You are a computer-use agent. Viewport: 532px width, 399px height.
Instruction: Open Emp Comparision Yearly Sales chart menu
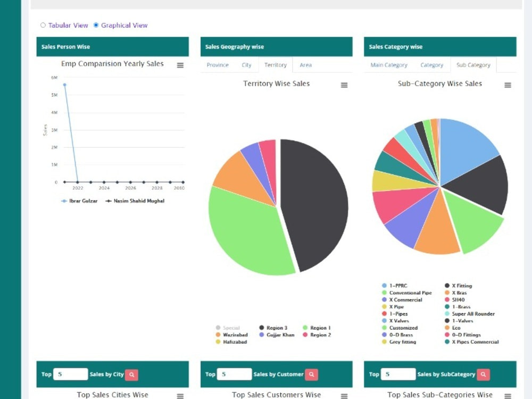(x=180, y=65)
